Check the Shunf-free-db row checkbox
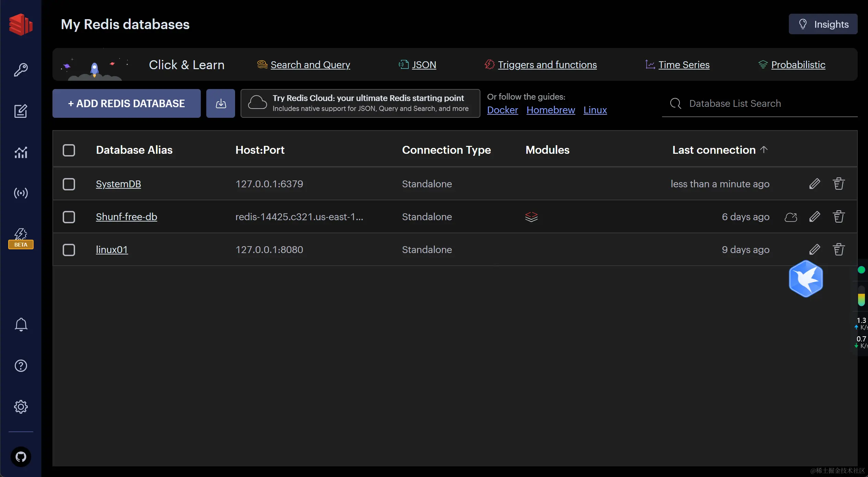The width and height of the screenshot is (868, 477). 69,217
